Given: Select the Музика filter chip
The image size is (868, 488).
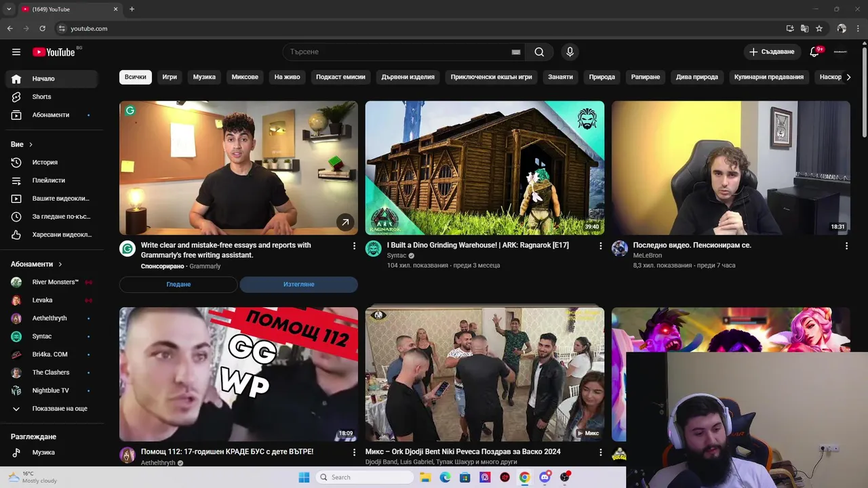Looking at the screenshot, I should (204, 77).
